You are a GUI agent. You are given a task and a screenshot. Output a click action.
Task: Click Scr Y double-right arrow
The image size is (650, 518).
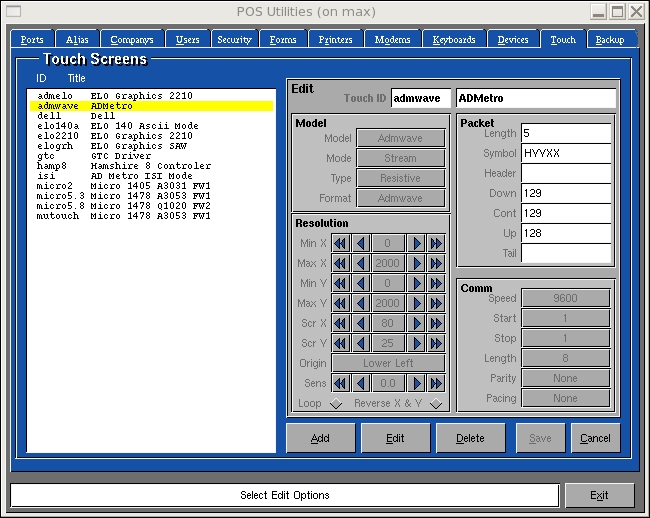(436, 343)
